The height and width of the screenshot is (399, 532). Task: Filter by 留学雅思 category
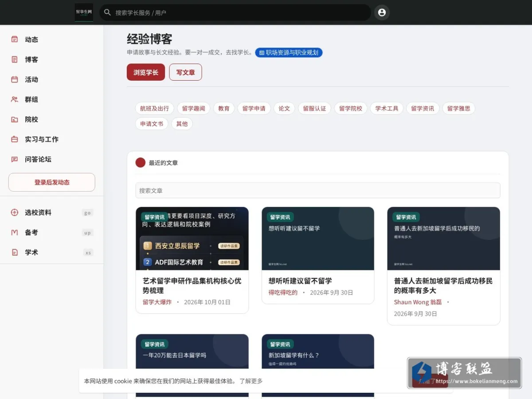[459, 108]
